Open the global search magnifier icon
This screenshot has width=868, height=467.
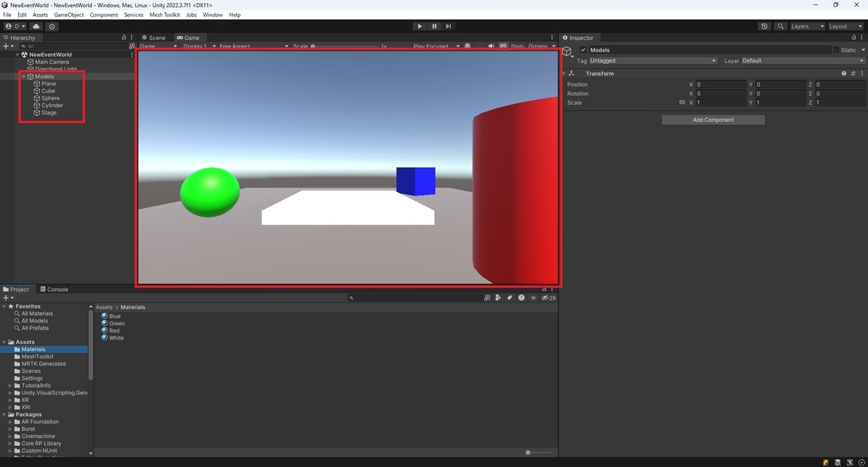tap(780, 26)
